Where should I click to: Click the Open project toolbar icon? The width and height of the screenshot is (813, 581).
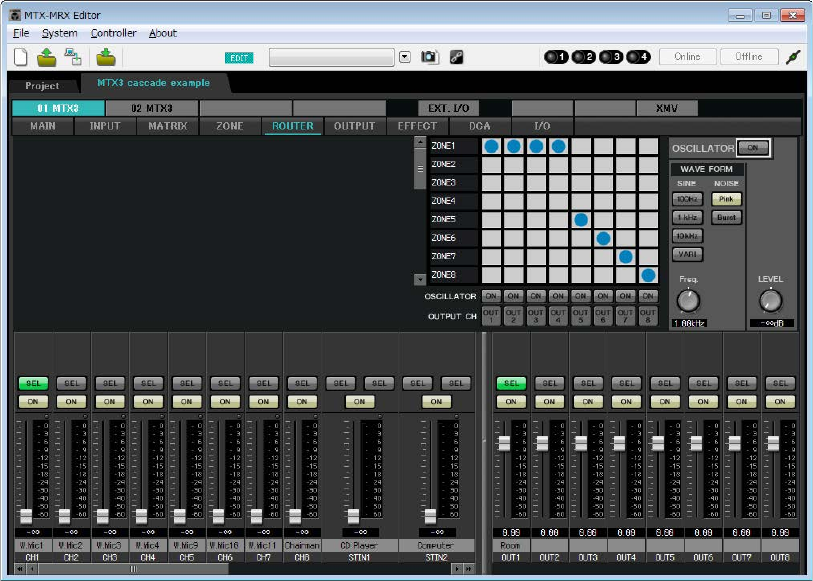click(46, 57)
